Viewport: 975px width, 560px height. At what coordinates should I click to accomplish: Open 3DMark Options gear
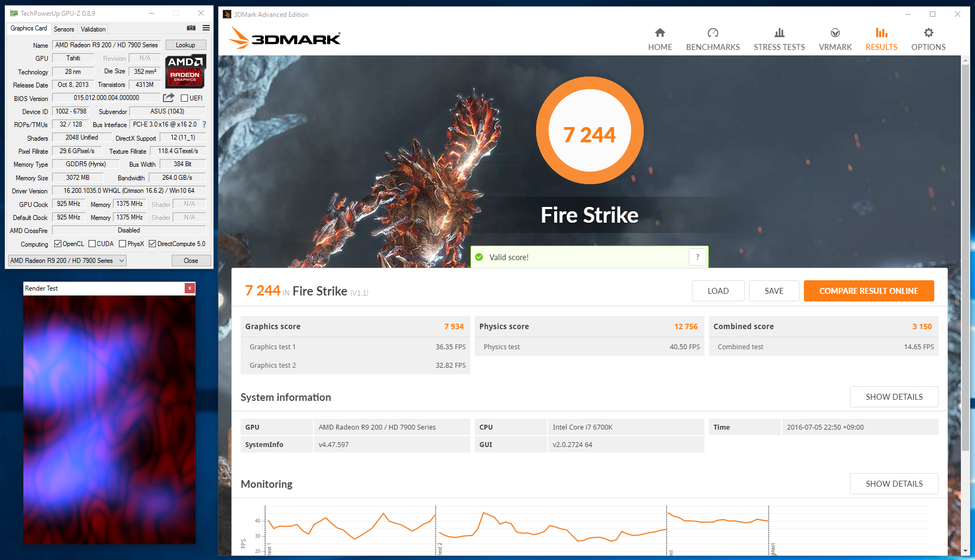click(928, 40)
